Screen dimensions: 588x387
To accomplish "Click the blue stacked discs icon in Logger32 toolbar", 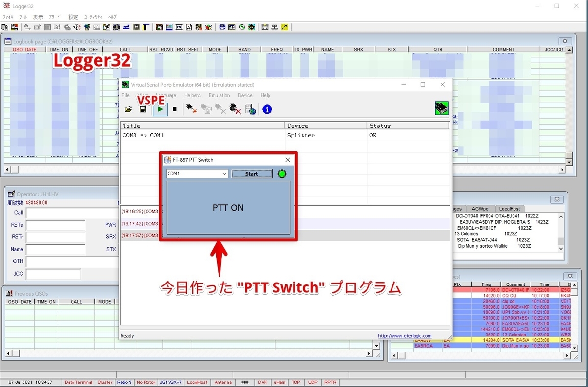I will (x=222, y=27).
